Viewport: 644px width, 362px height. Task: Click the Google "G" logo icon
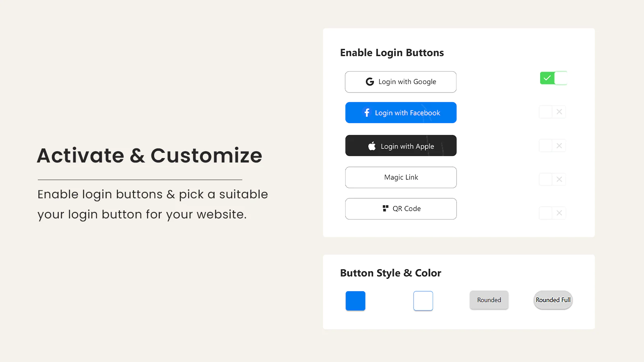point(369,82)
